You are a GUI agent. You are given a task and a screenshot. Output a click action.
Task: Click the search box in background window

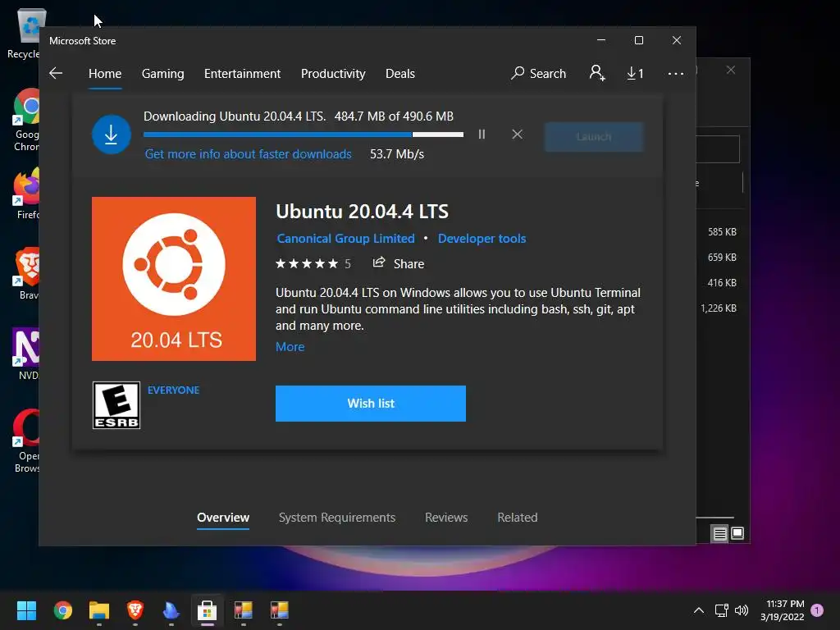click(x=718, y=149)
